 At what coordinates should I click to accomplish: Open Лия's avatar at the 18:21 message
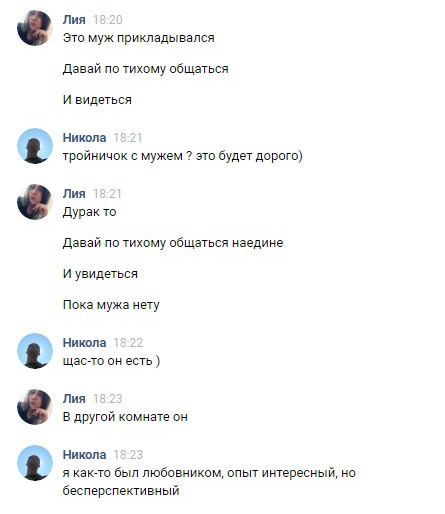click(x=35, y=202)
